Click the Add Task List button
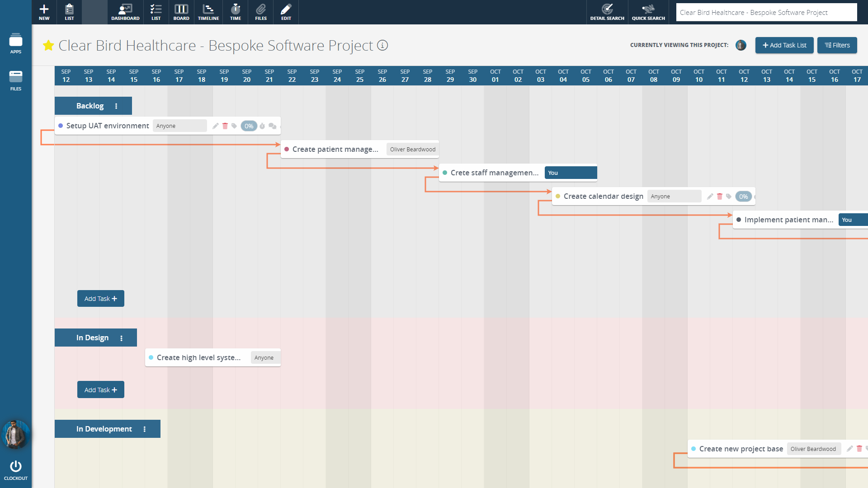Viewport: 868px width, 488px height. pos(784,45)
